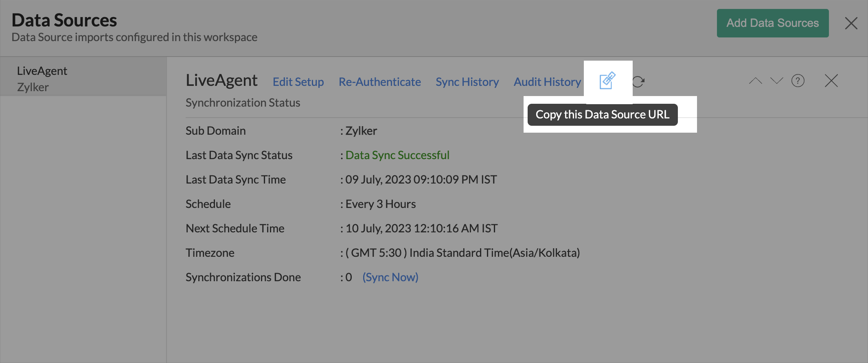This screenshot has width=868, height=363.
Task: Open Edit Setup for LiveAgent
Action: (298, 82)
